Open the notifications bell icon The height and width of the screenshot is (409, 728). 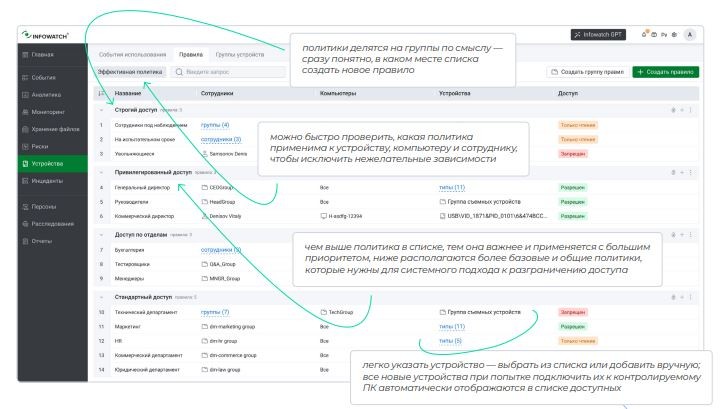(x=644, y=35)
